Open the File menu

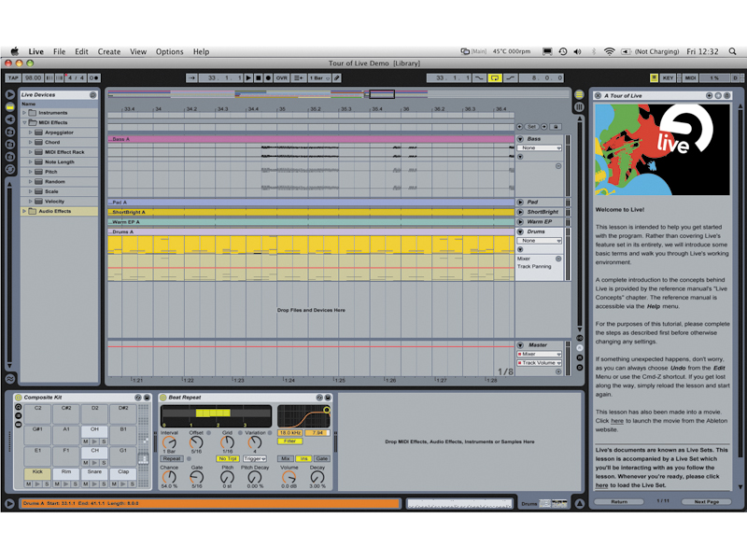[x=59, y=51]
